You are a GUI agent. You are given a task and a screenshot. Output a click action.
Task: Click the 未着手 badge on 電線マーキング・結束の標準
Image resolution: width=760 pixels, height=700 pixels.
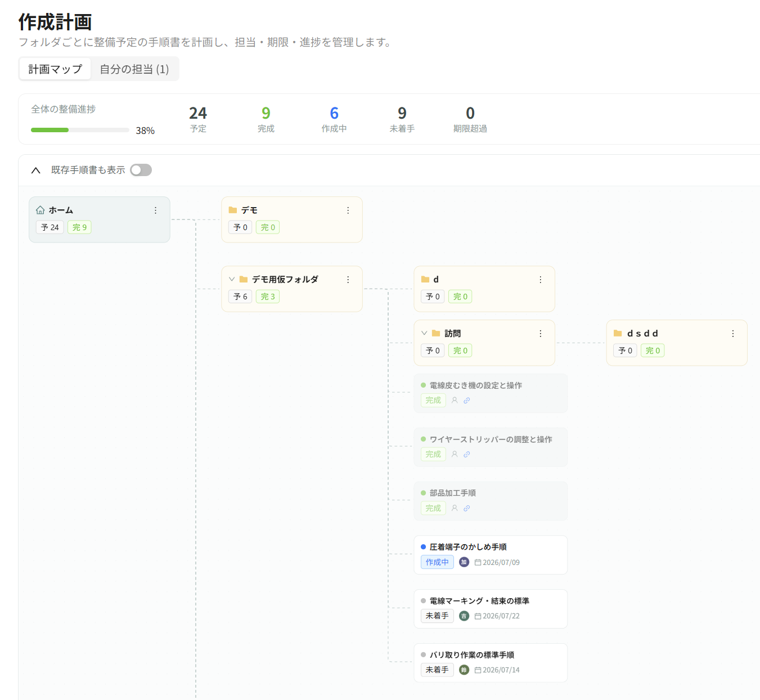[x=437, y=616]
